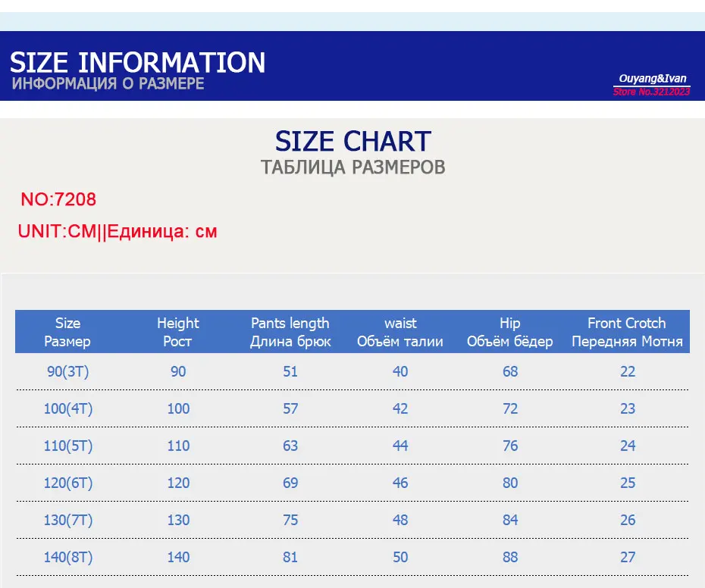The width and height of the screenshot is (705, 588).
Task: Click front crotch value 25
Action: tap(628, 483)
